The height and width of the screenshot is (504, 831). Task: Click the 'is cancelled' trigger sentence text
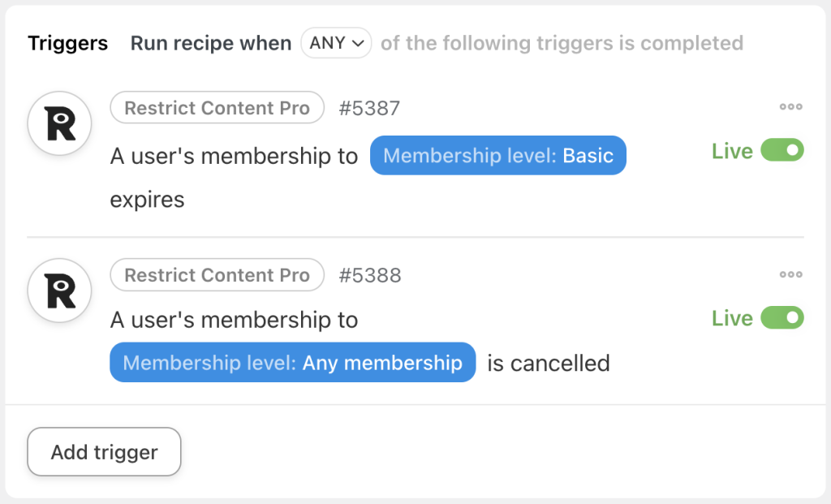point(548,363)
